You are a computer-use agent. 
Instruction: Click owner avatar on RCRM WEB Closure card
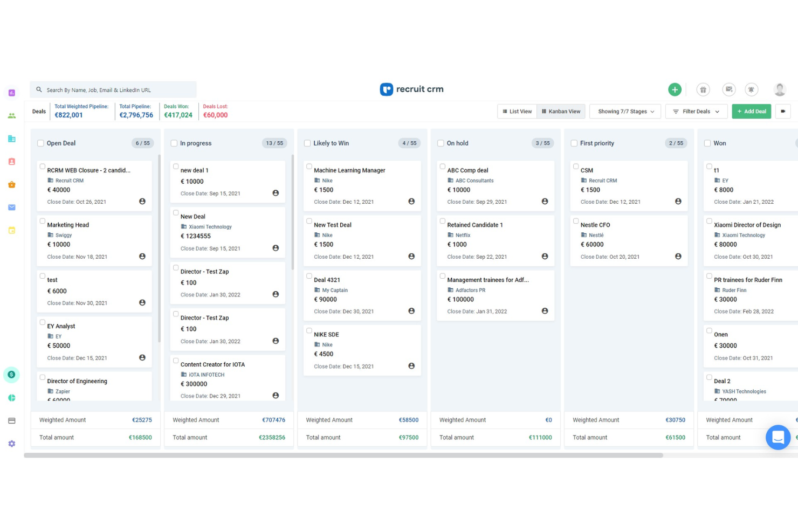(x=142, y=201)
